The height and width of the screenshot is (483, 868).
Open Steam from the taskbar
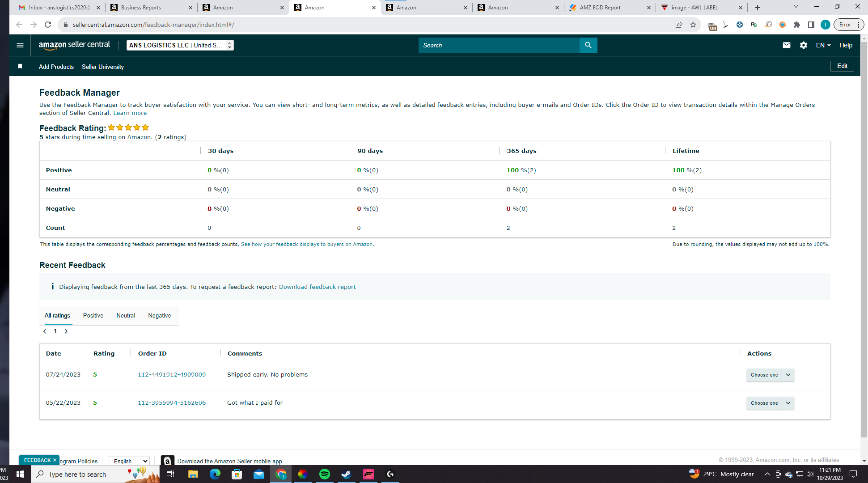pos(346,474)
